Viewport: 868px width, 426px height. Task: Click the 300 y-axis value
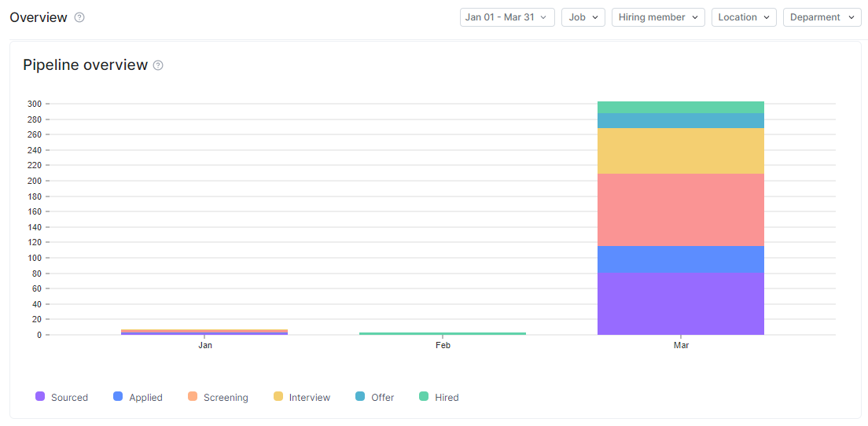point(36,104)
